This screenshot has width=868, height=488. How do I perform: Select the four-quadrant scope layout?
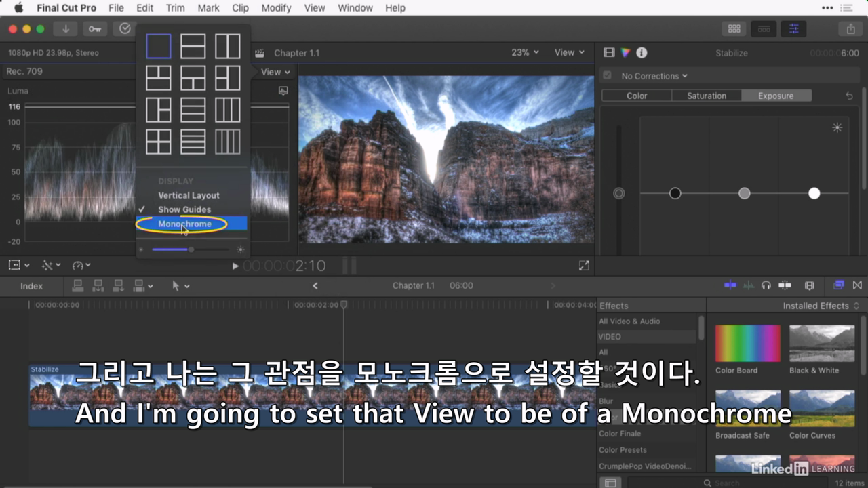pos(159,142)
